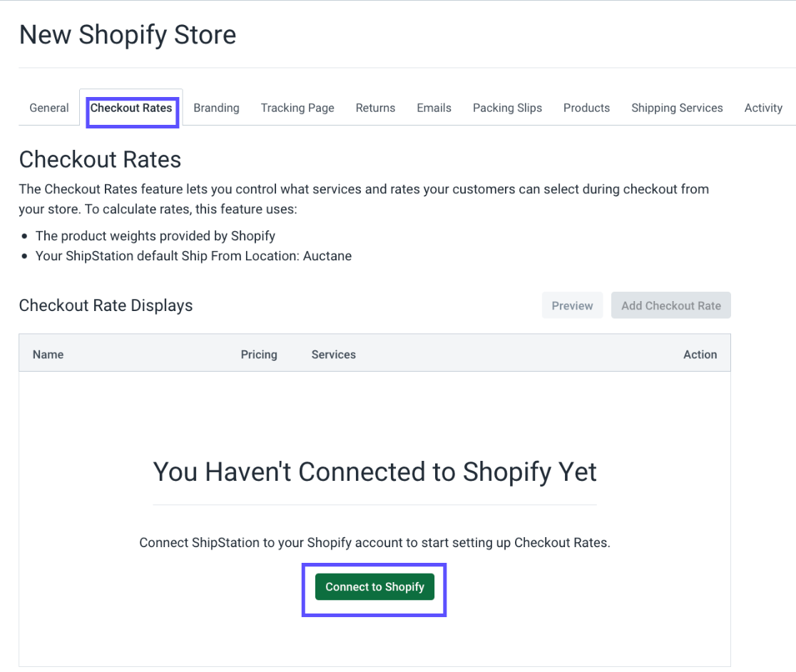Image resolution: width=796 pixels, height=672 pixels.
Task: Click 'Connect ShipStation to your Shopify account' text
Action: click(x=374, y=543)
